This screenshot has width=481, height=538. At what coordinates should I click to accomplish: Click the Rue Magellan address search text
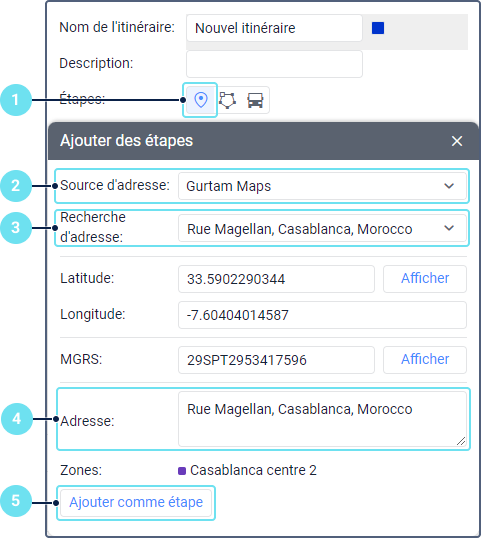coord(300,229)
